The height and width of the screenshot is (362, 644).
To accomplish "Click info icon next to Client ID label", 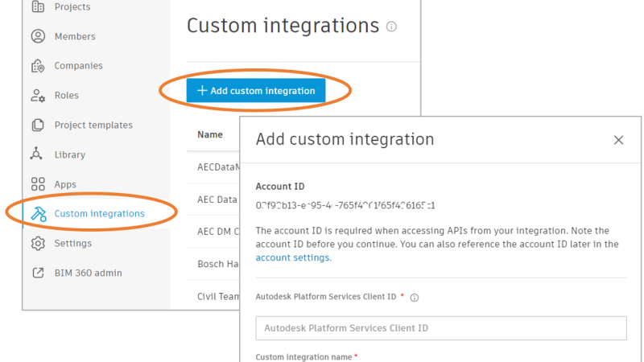I will pyautogui.click(x=415, y=297).
